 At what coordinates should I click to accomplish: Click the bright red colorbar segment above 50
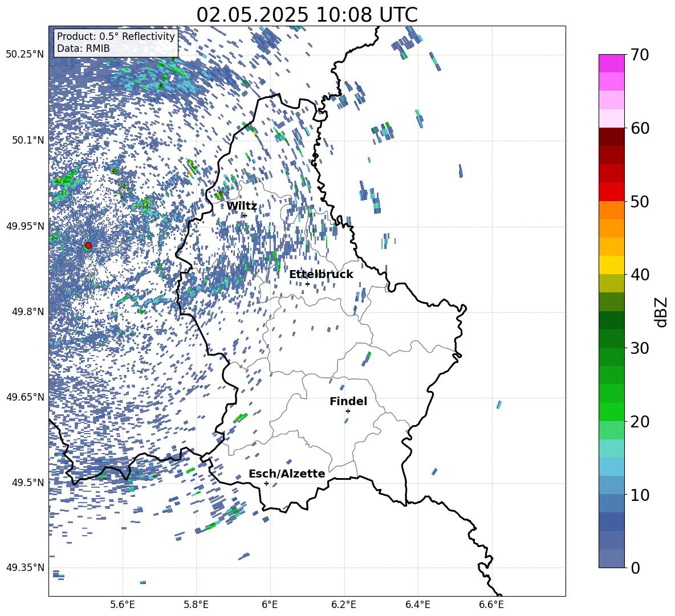pos(611,192)
